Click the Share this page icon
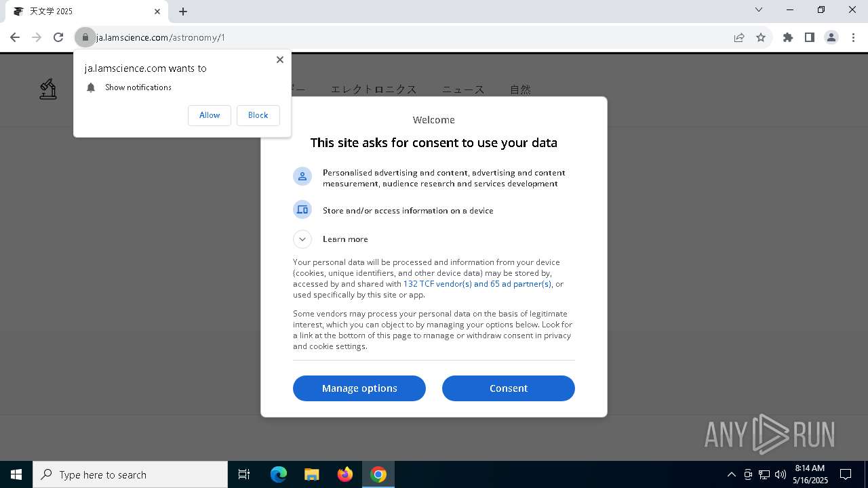868x488 pixels. tap(739, 37)
